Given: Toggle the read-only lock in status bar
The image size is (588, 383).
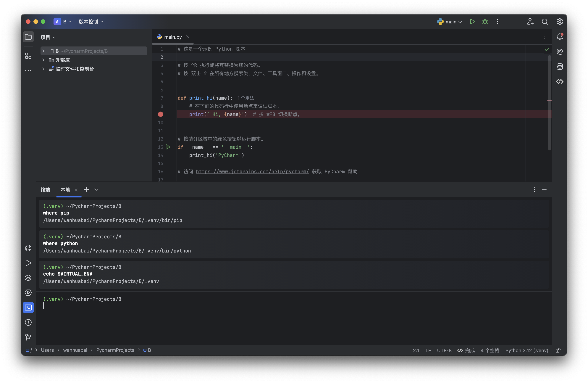Looking at the screenshot, I should (x=558, y=350).
